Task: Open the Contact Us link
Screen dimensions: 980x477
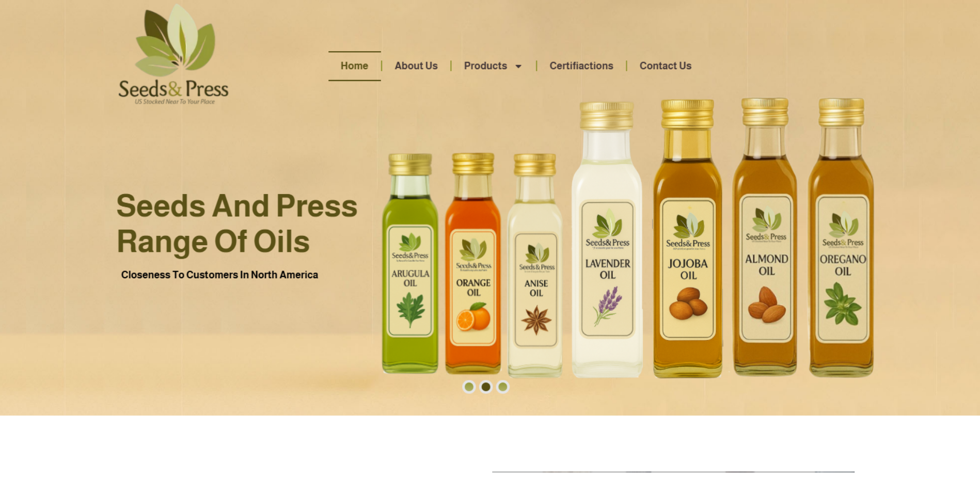Action: click(666, 66)
